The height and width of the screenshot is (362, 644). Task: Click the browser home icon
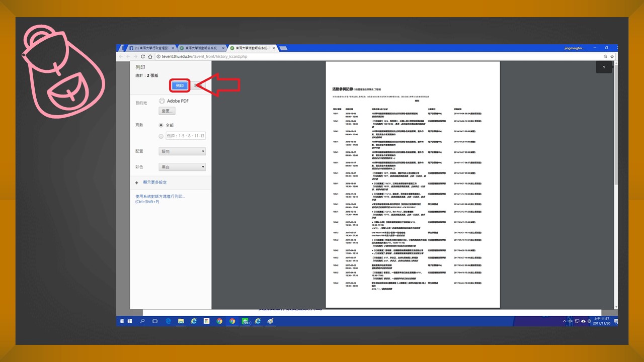[x=150, y=57]
